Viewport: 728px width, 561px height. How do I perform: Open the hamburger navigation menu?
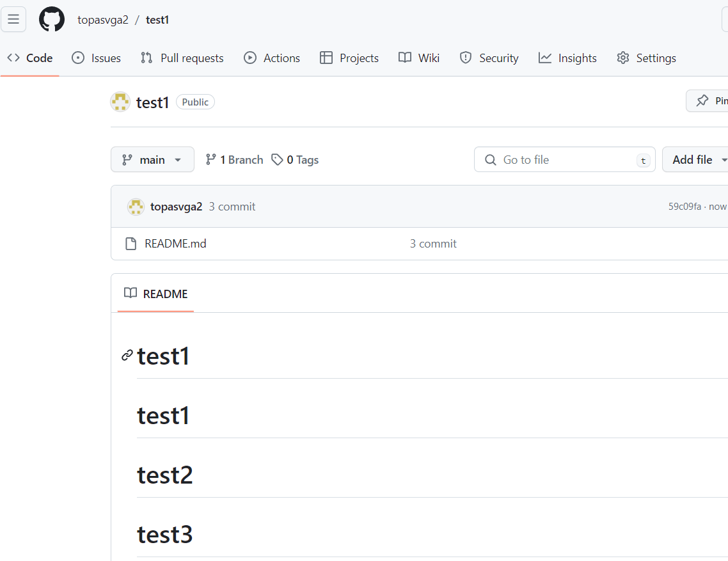[13, 19]
